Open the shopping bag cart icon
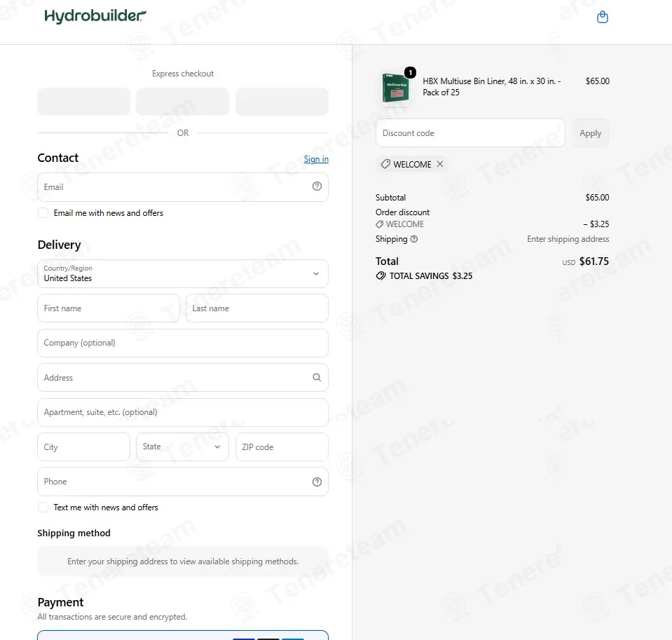Image resolution: width=672 pixels, height=640 pixels. pyautogui.click(x=602, y=17)
